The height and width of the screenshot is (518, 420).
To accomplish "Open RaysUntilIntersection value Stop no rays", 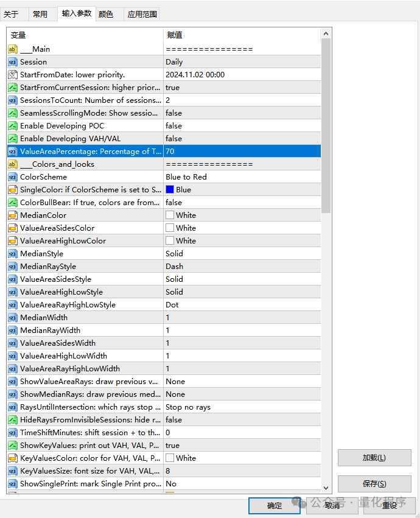I will point(242,407).
